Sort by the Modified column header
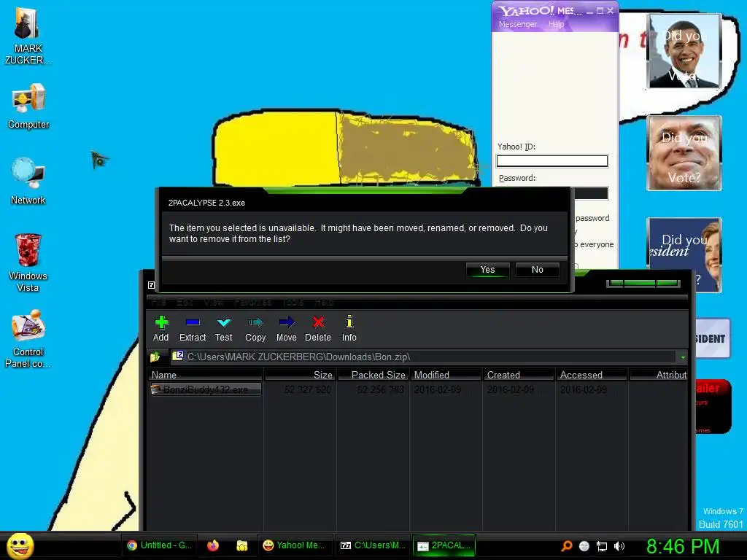The width and height of the screenshot is (747, 560). pyautogui.click(x=446, y=375)
